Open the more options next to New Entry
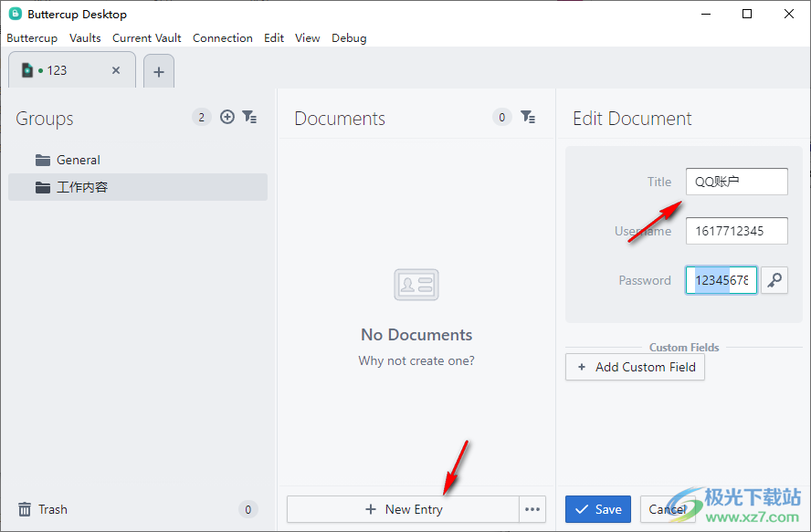This screenshot has width=811, height=532. tap(532, 509)
